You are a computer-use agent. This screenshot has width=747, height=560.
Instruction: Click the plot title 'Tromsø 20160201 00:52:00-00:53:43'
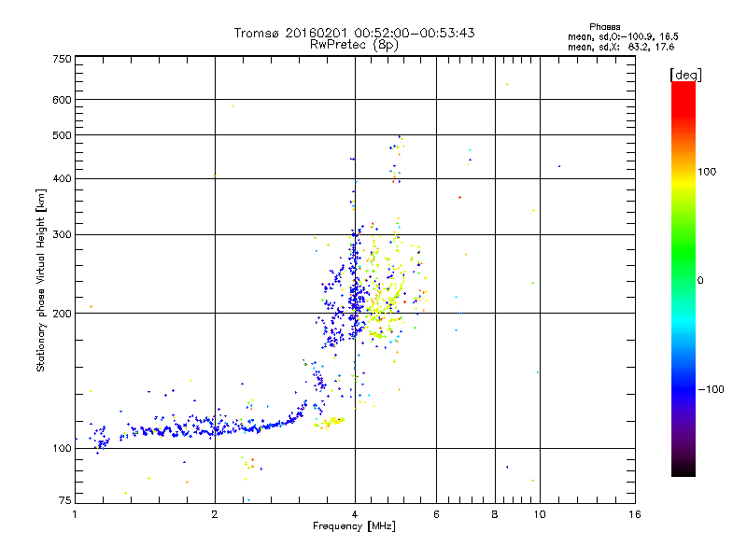point(354,33)
